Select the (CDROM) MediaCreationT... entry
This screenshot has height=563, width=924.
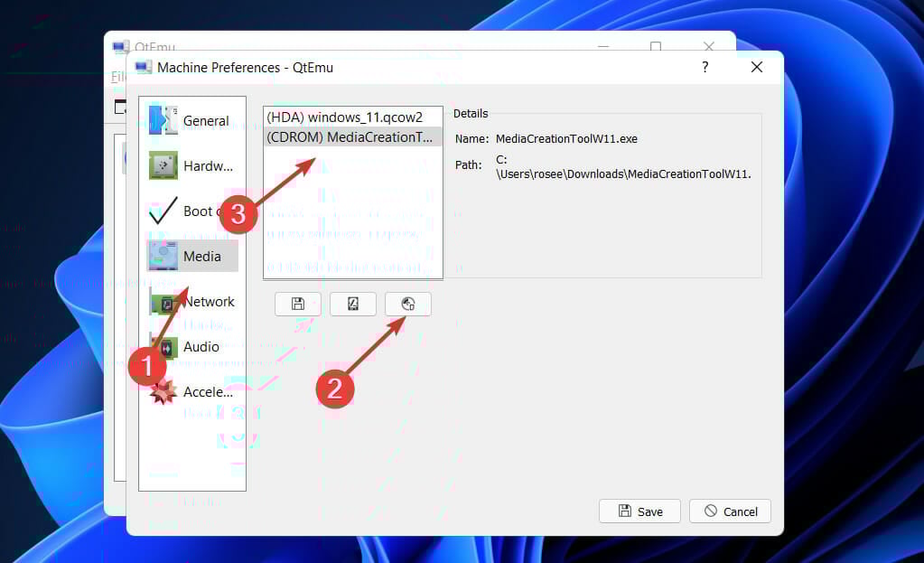click(x=352, y=136)
